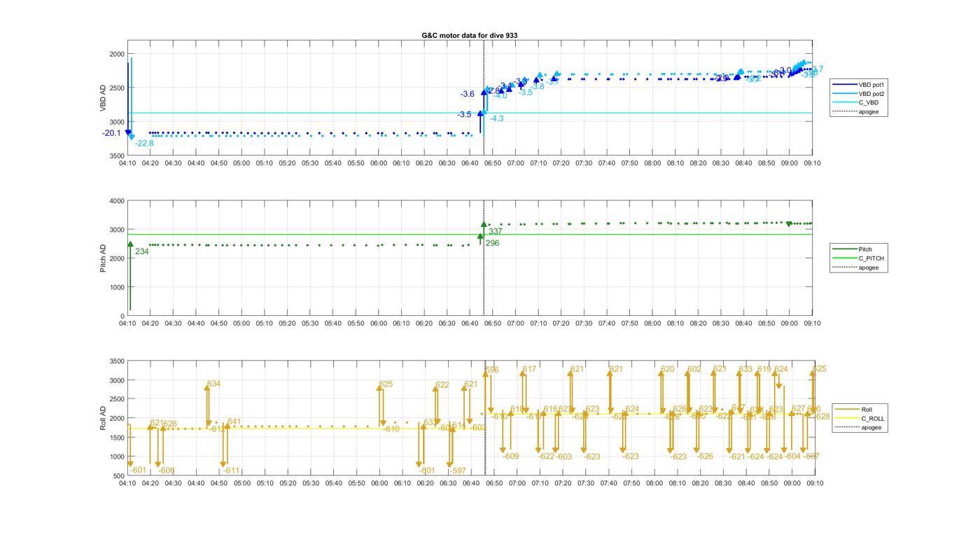Click the '-604' roll move label
The height and width of the screenshot is (535, 980).
tap(792, 456)
